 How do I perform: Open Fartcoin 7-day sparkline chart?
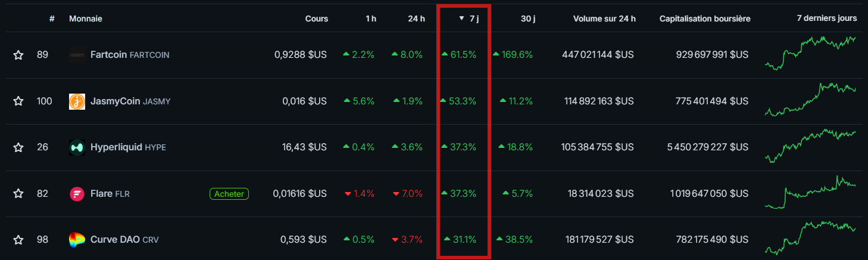coord(810,52)
